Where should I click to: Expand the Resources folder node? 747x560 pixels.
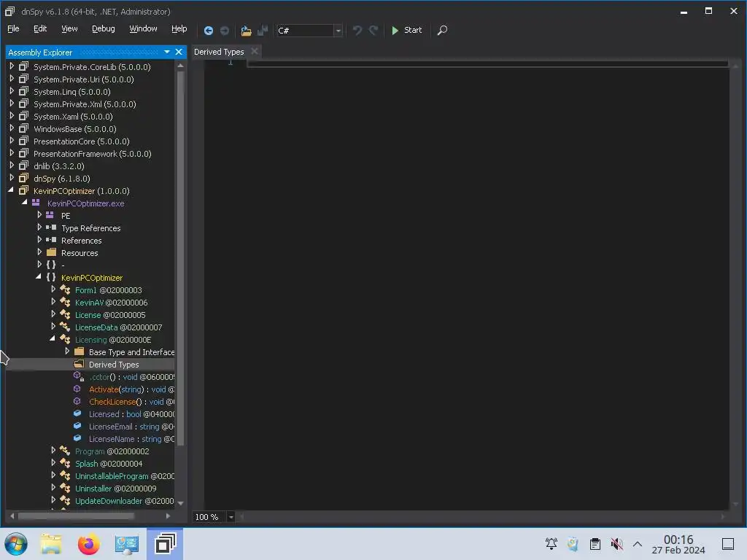pos(39,252)
